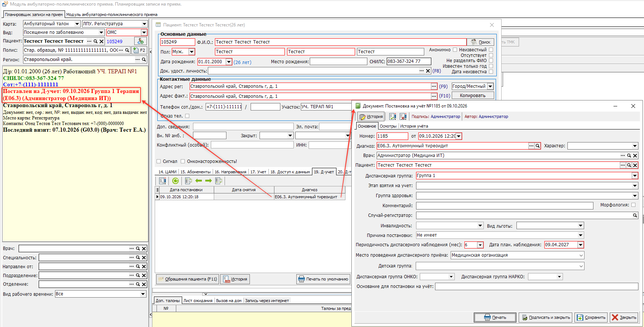The image size is (644, 327).
Task: Click the История button in document toolbar
Action: pos(371,116)
